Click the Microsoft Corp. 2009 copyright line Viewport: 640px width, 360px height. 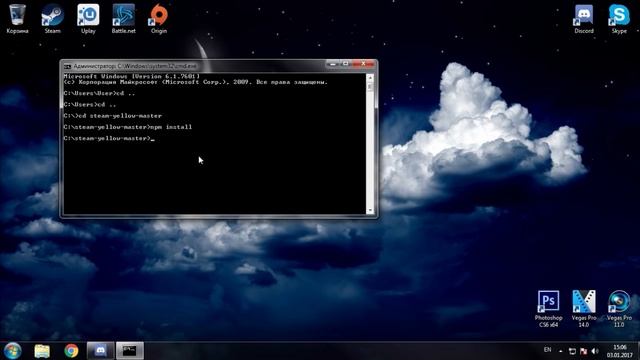(x=196, y=82)
